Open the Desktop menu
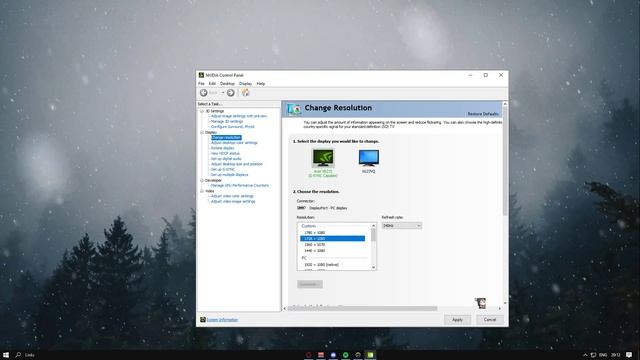The image size is (640, 360). click(227, 84)
